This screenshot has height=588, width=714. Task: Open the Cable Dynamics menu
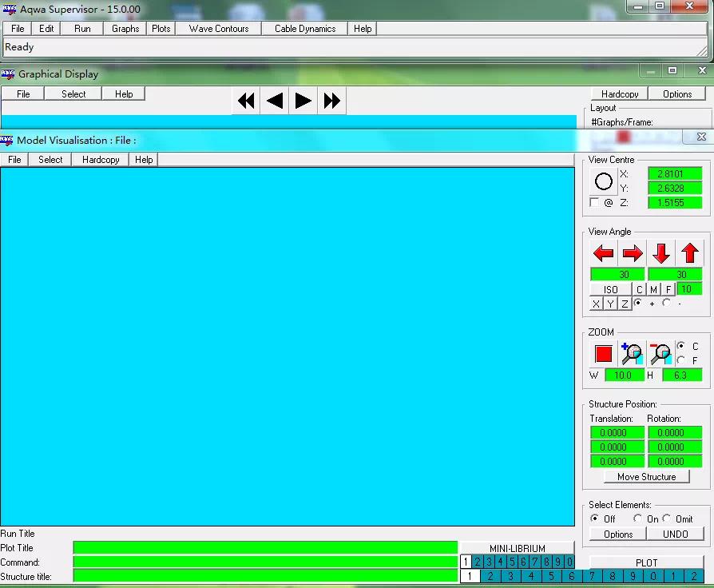coord(305,29)
